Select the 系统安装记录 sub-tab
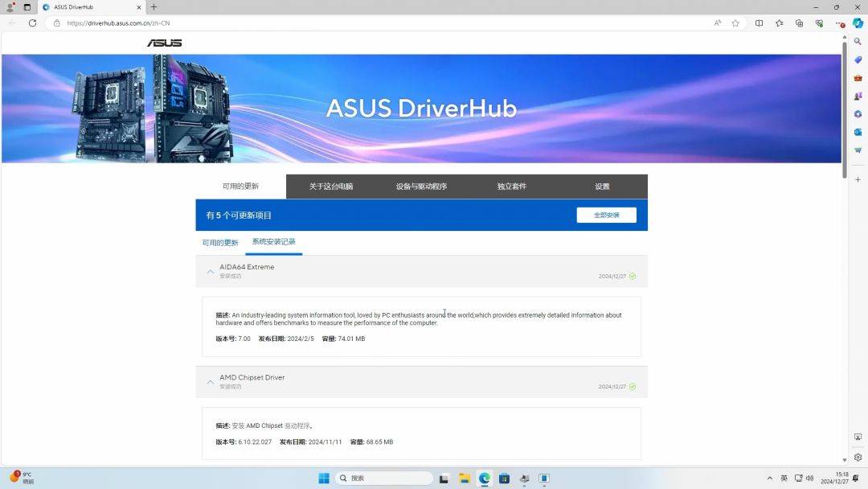Screen dimensions: 868x489 (273, 241)
